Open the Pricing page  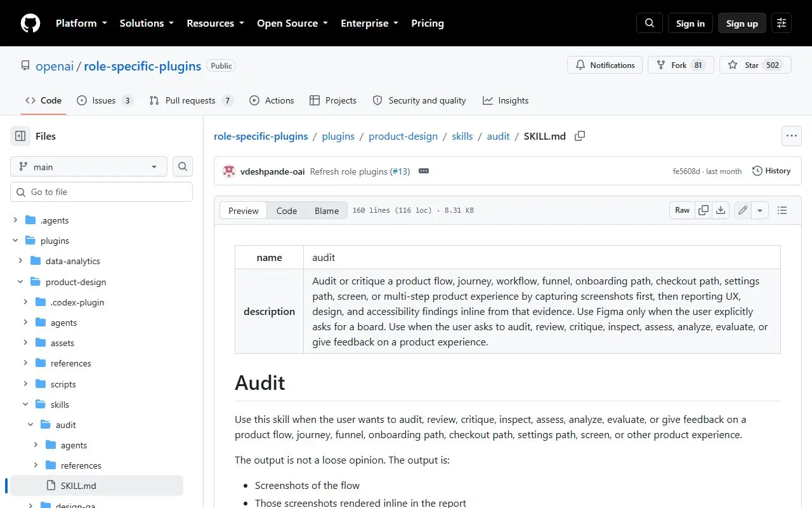point(428,23)
